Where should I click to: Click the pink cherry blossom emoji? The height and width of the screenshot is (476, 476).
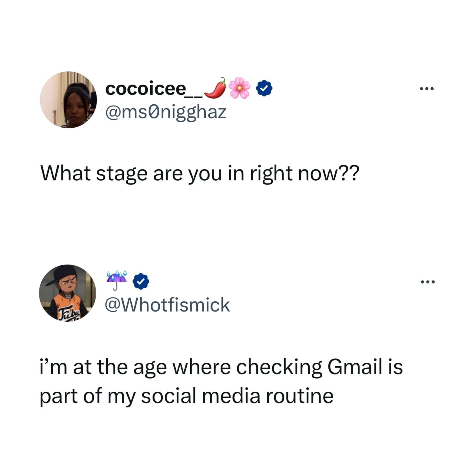[239, 88]
